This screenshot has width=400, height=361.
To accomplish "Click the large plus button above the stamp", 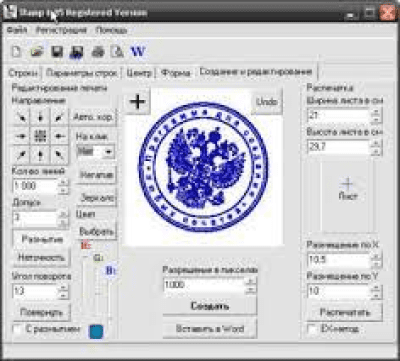I will click(x=137, y=102).
